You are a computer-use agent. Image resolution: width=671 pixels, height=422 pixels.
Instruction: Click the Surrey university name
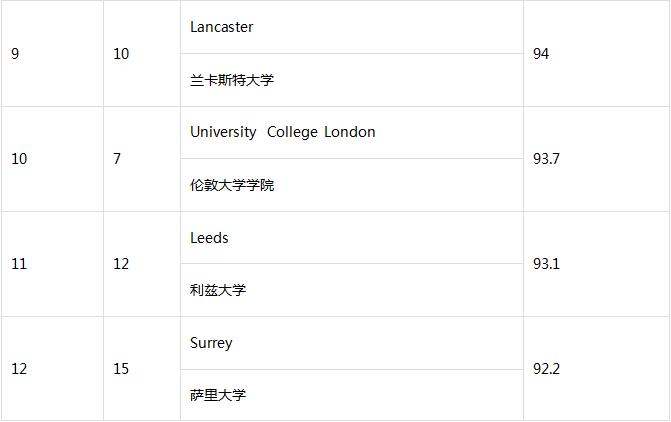211,343
